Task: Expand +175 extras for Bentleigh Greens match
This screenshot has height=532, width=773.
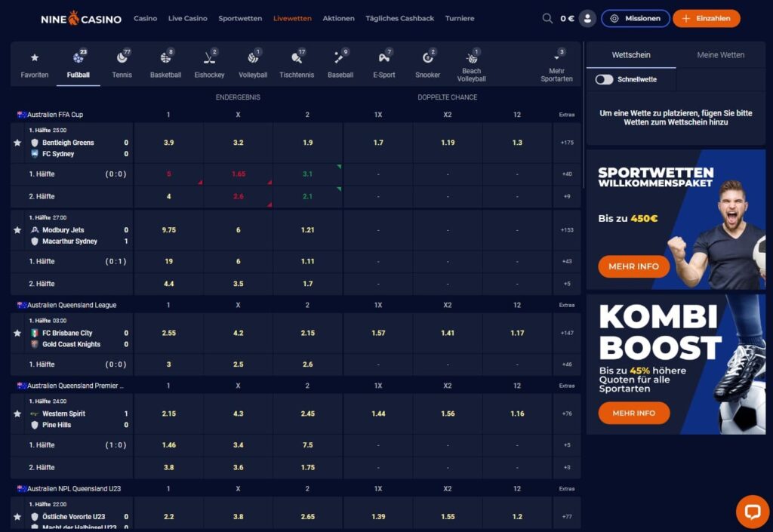Action: (567, 143)
